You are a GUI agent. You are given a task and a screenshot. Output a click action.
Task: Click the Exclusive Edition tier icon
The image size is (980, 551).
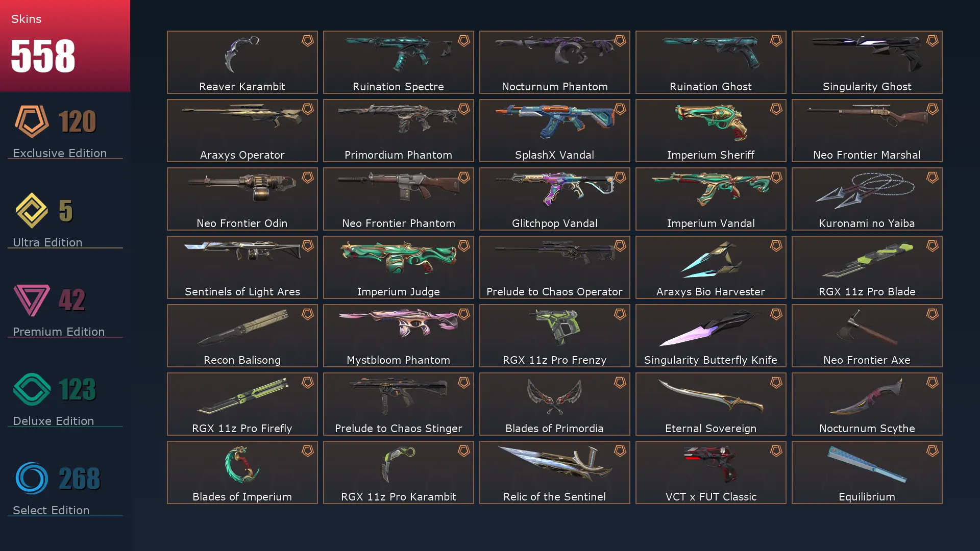(x=32, y=121)
